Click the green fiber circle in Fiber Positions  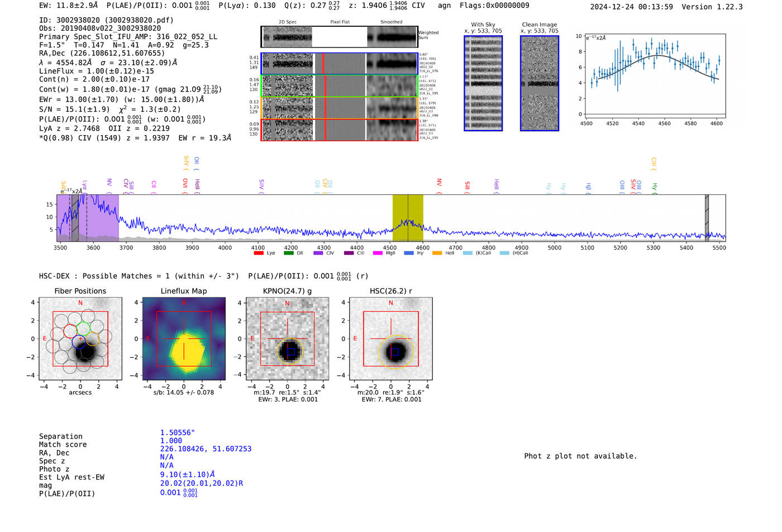click(x=83, y=329)
